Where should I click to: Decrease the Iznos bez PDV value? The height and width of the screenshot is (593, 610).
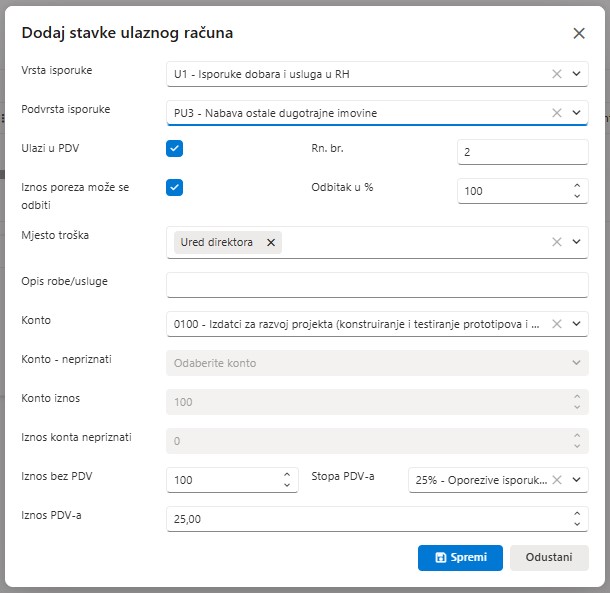(287, 486)
